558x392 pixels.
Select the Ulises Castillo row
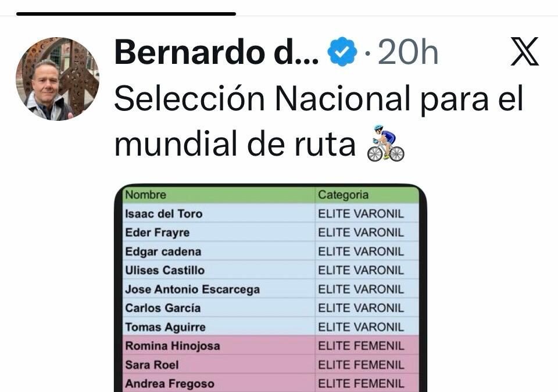pyautogui.click(x=271, y=271)
